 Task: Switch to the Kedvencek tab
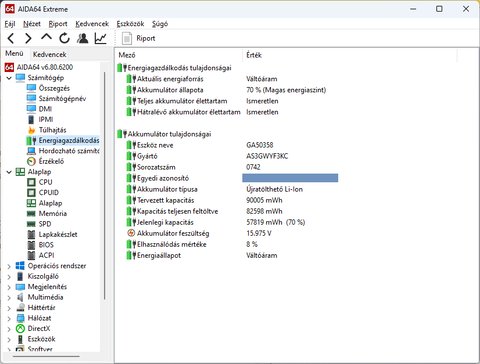[x=49, y=54]
